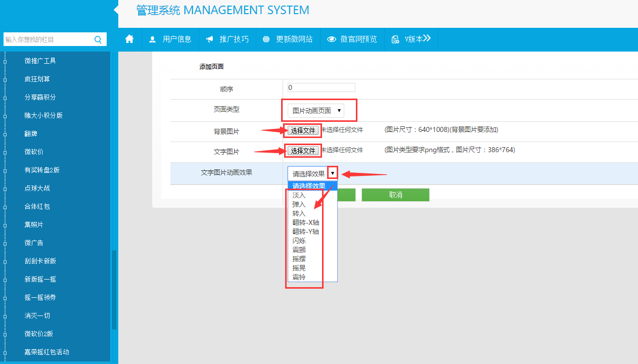This screenshot has height=364, width=638.
Task: Select 淡入 animation effect option
Action: pyautogui.click(x=299, y=195)
